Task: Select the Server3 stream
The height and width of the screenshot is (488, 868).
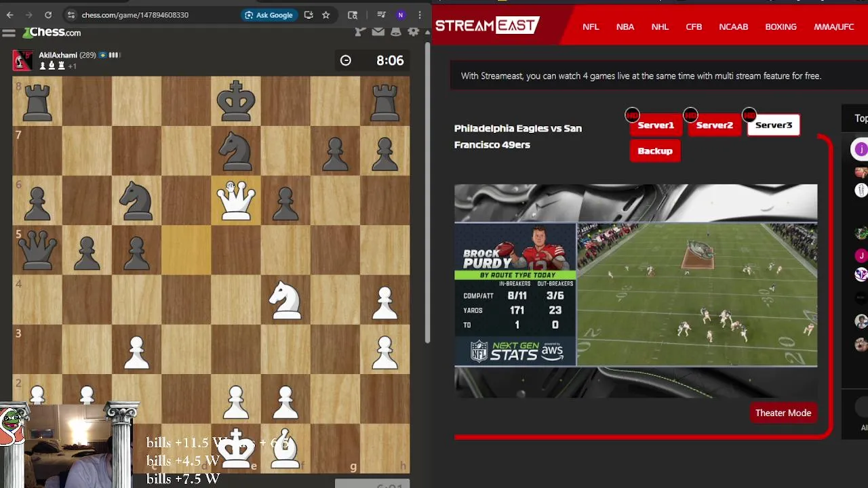Action: click(774, 125)
